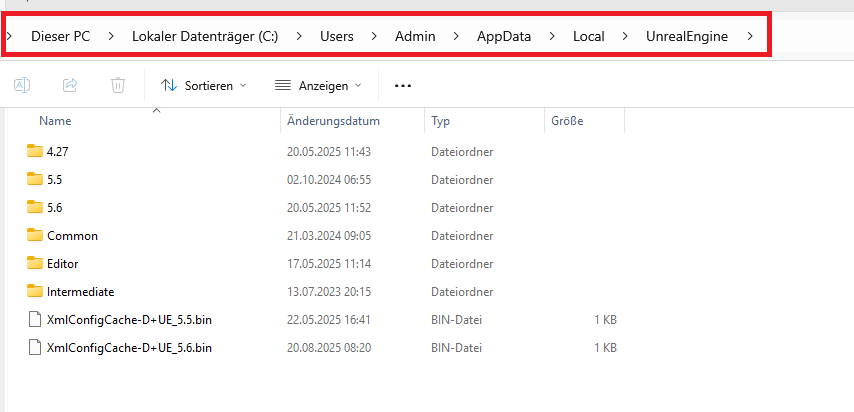
Task: Open the three-dots more options menu
Action: click(403, 86)
